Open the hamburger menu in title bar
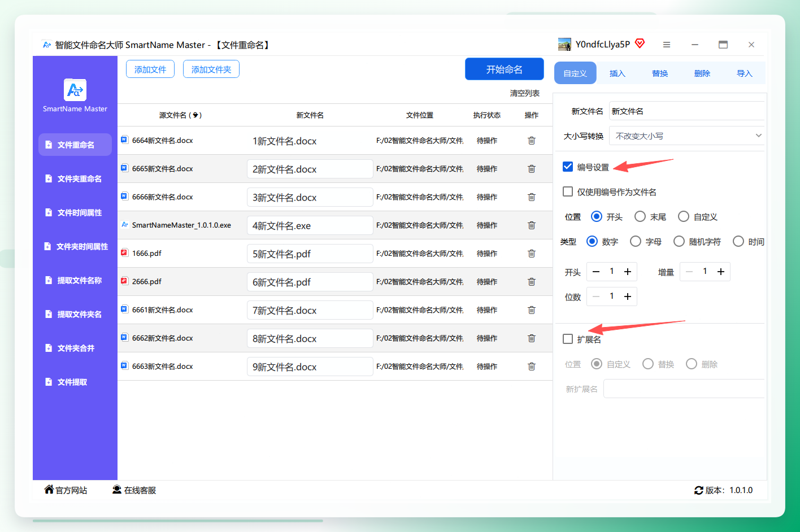This screenshot has width=800, height=532. point(667,45)
